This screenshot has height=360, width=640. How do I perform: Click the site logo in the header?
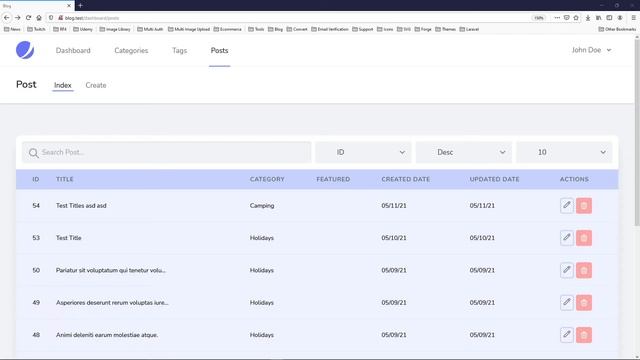click(25, 50)
